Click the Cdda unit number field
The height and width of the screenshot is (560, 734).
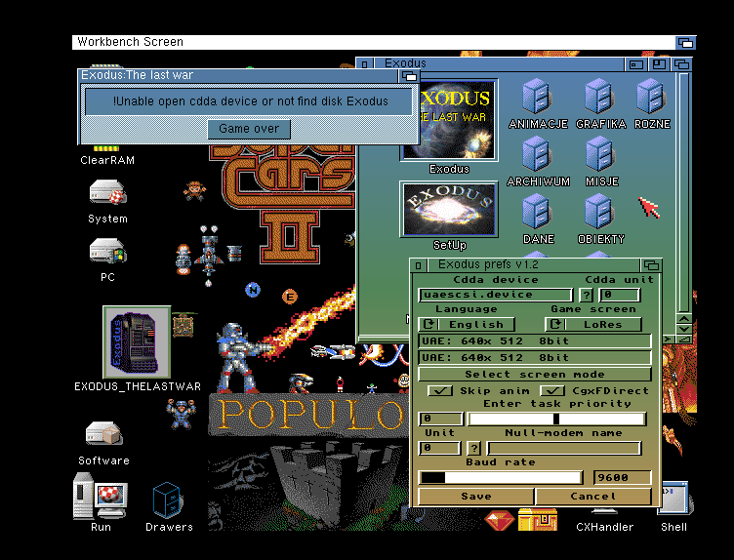[619, 295]
